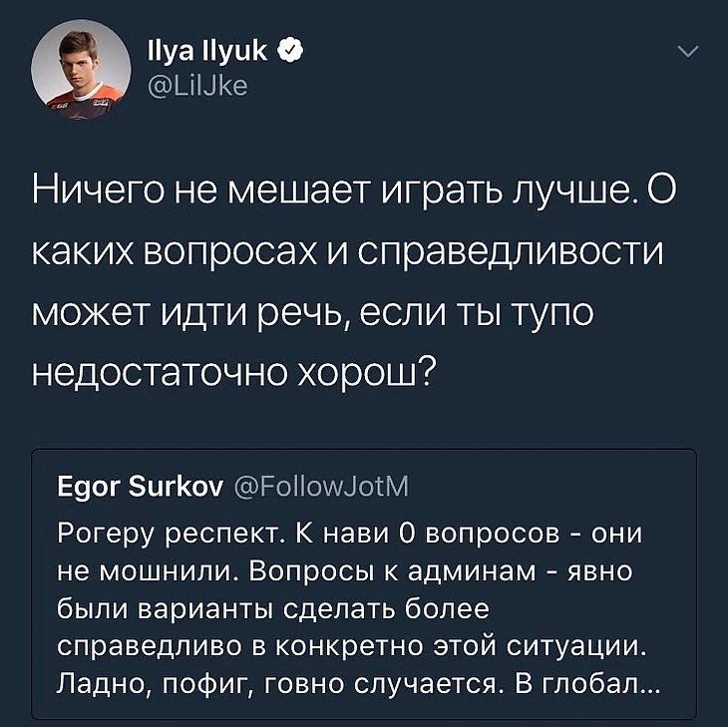728x727 pixels.
Task: Click the quoted line 'были варианты сделать более'
Action: (x=273, y=609)
